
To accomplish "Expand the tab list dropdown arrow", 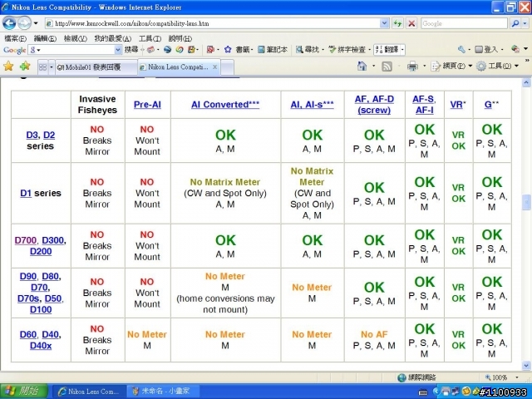I will (52, 67).
